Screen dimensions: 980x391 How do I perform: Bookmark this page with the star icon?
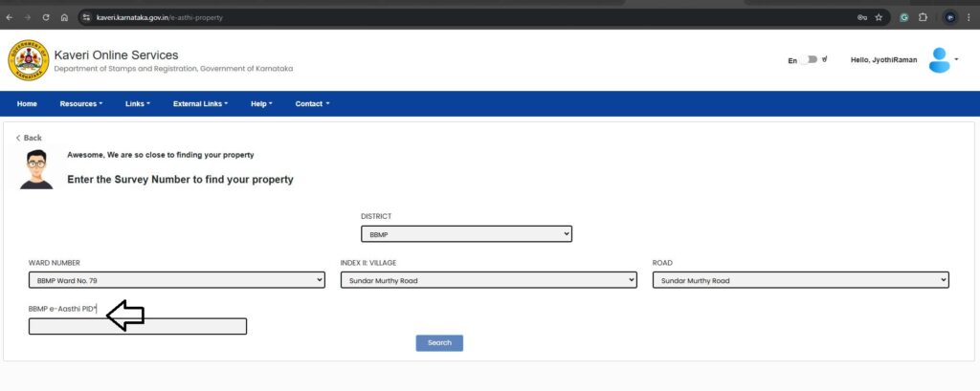(879, 17)
